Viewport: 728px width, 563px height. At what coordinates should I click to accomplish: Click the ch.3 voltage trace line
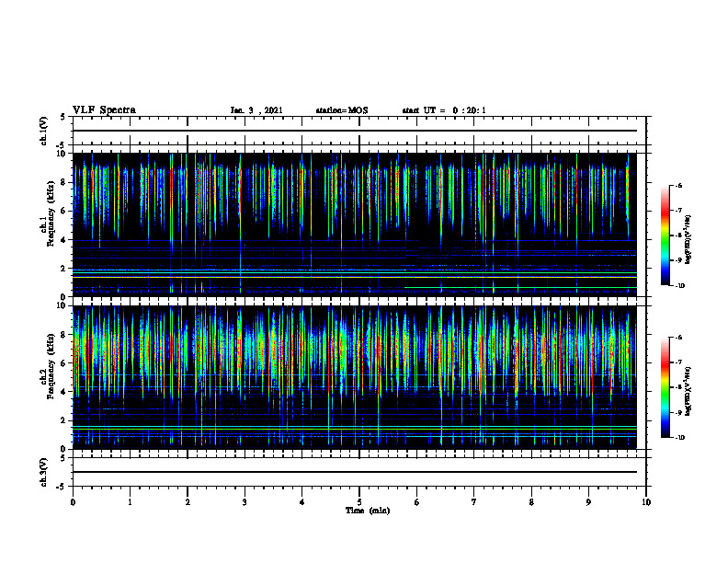(355, 472)
